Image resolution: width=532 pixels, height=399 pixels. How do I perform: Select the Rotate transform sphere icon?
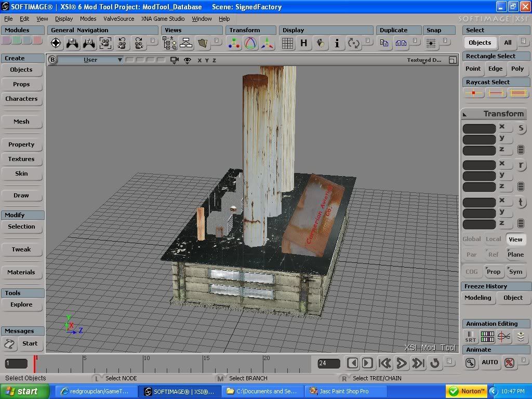pyautogui.click(x=250, y=43)
